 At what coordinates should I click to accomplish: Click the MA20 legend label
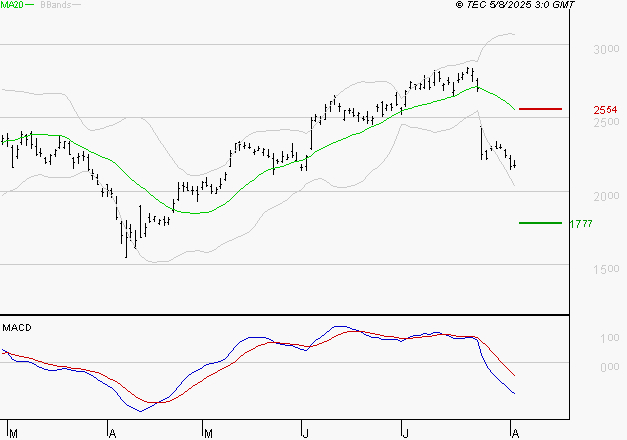click(x=12, y=5)
